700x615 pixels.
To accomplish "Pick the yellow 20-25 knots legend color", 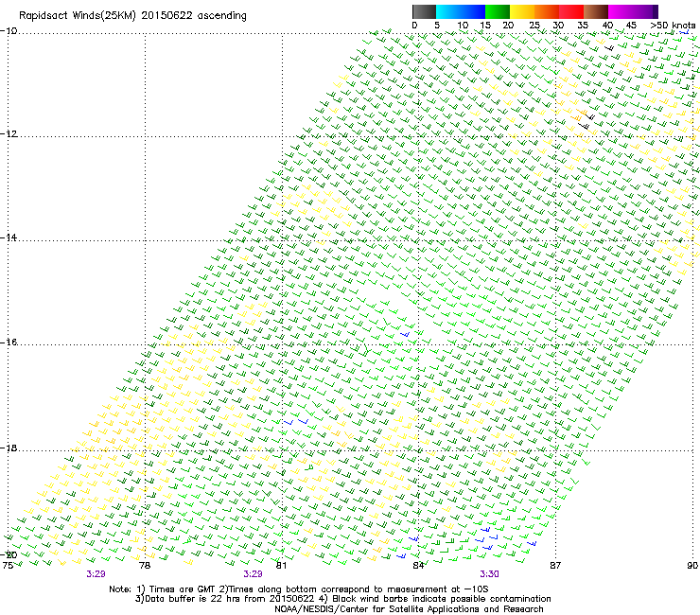I will click(x=522, y=11).
